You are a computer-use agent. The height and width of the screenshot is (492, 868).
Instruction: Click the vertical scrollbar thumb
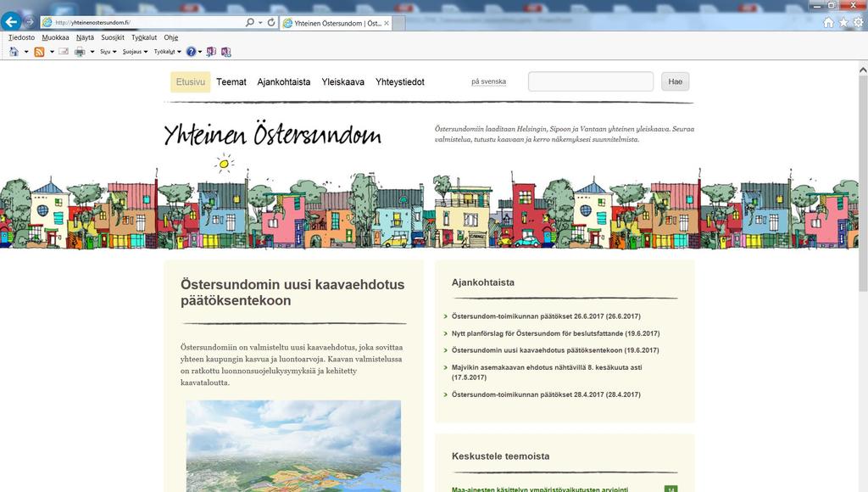(x=863, y=183)
